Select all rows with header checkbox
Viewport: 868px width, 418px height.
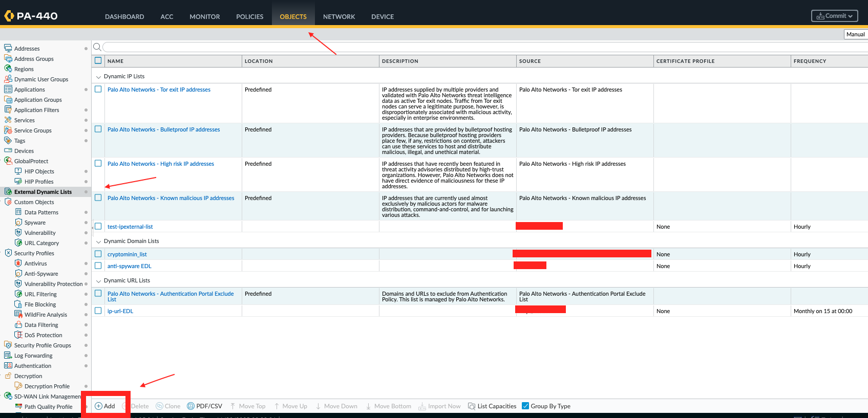coord(98,60)
